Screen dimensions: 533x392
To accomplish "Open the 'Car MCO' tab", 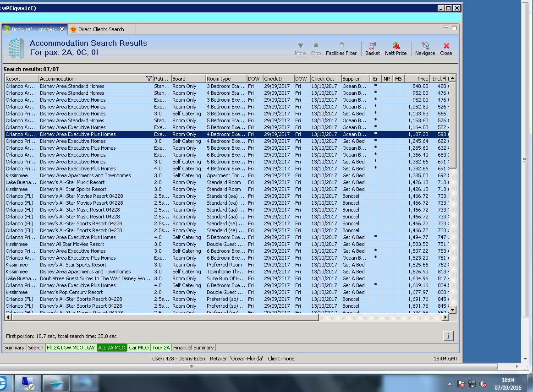I will pyautogui.click(x=139, y=348).
